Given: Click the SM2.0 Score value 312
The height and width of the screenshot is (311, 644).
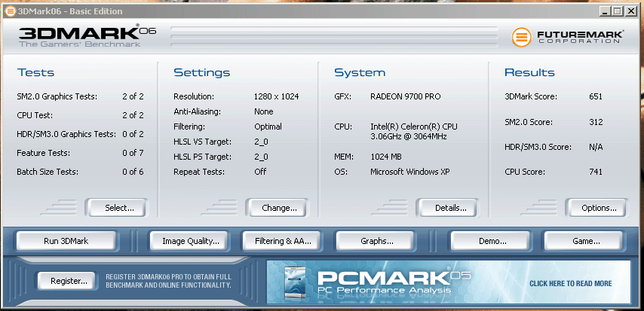Looking at the screenshot, I should [595, 122].
